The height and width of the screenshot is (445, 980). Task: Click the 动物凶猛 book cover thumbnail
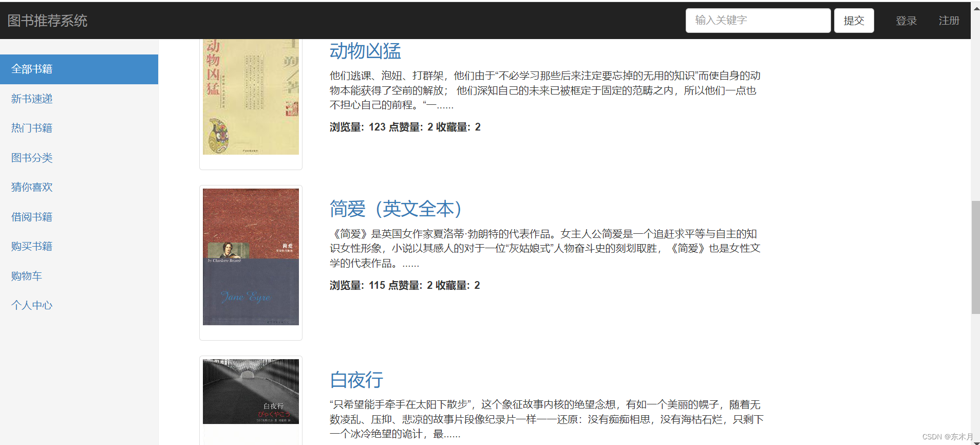pyautogui.click(x=251, y=97)
